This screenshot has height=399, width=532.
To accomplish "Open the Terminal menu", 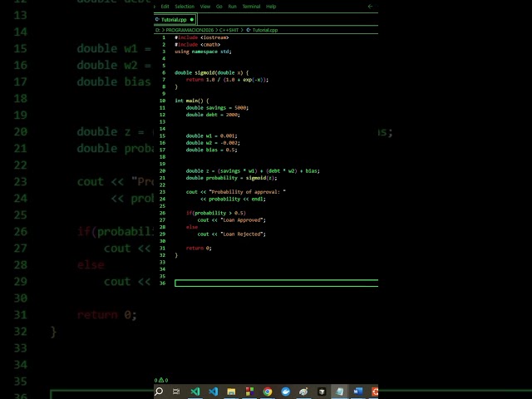I will pyautogui.click(x=251, y=7).
